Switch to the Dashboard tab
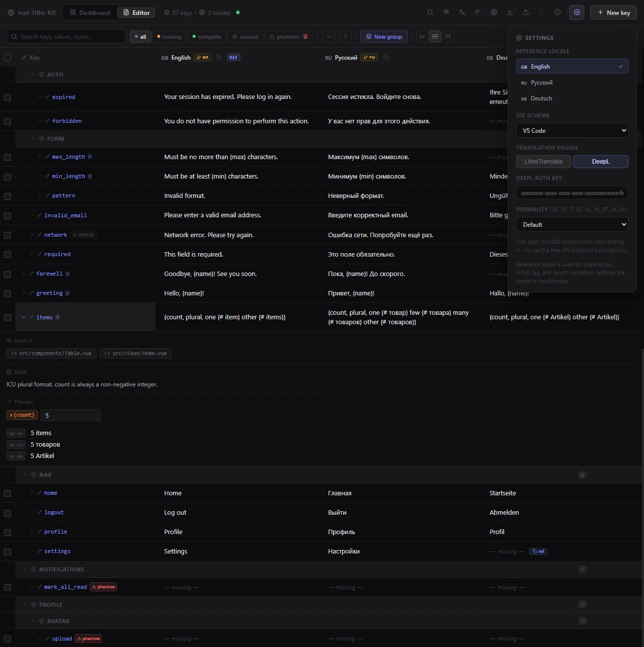The image size is (644, 647). [x=90, y=12]
